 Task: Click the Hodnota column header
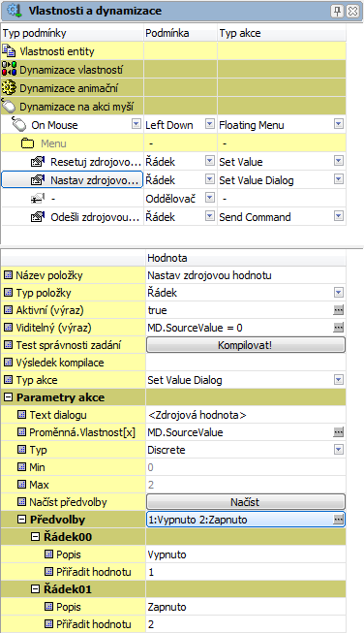[x=246, y=258]
